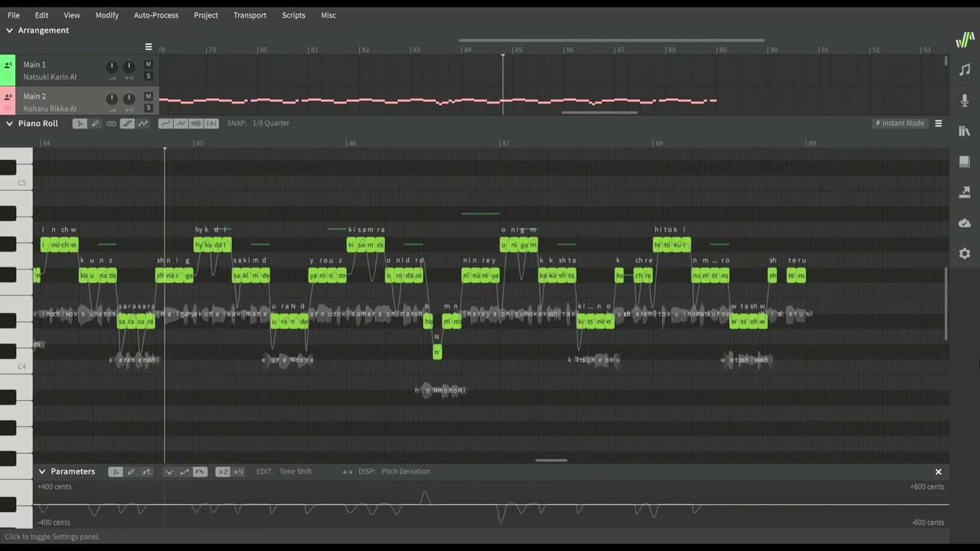Image resolution: width=980 pixels, height=551 pixels.
Task: Toggle the x4 vertical zoom in Parameters
Action: 238,471
